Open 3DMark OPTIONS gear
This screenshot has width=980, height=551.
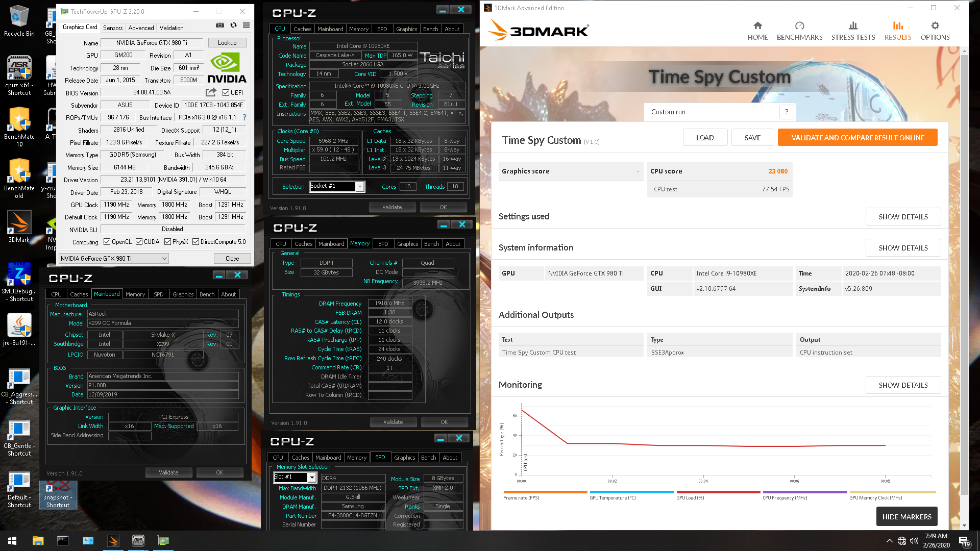935,31
